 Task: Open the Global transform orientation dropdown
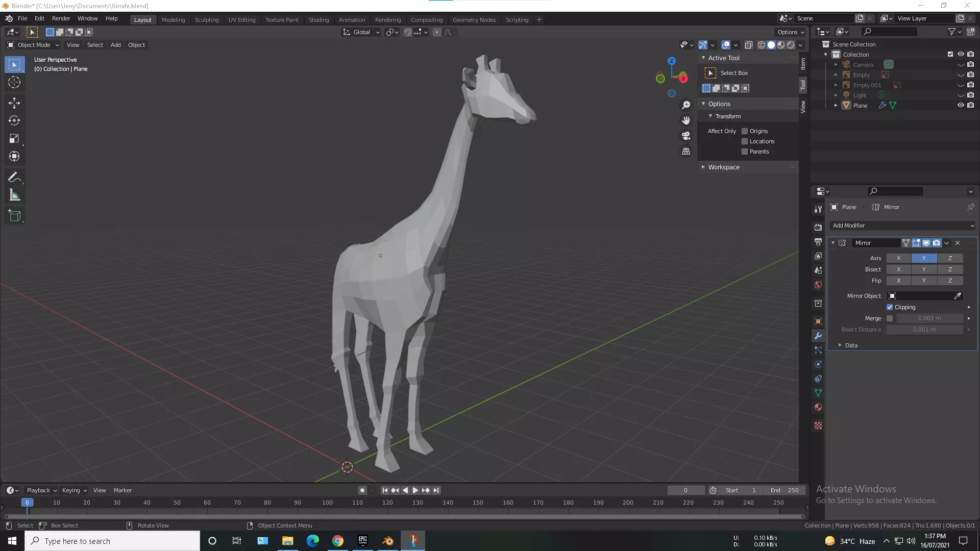click(x=361, y=32)
